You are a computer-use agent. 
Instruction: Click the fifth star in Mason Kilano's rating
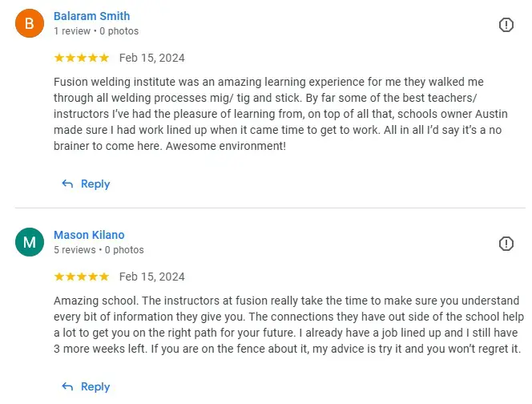(104, 277)
